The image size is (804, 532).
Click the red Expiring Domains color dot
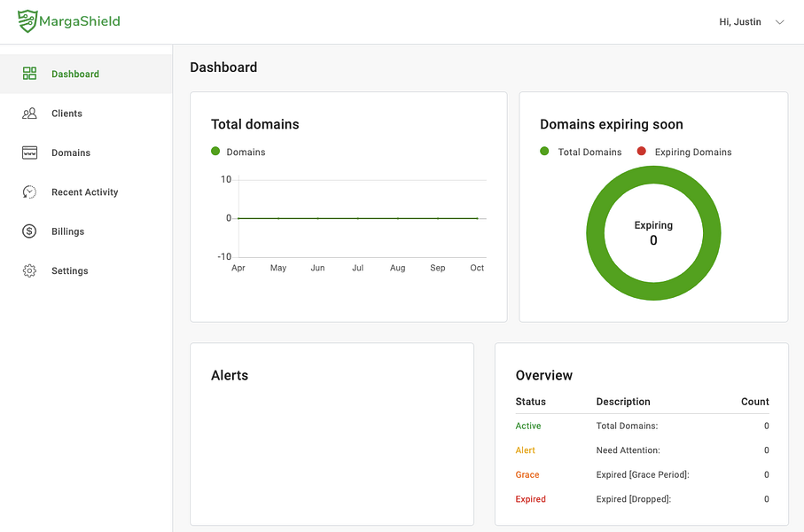tap(642, 152)
